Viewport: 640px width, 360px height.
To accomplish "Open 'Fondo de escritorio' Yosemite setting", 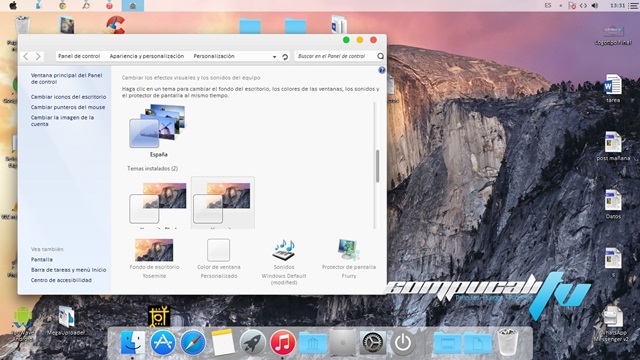I will 154,258.
